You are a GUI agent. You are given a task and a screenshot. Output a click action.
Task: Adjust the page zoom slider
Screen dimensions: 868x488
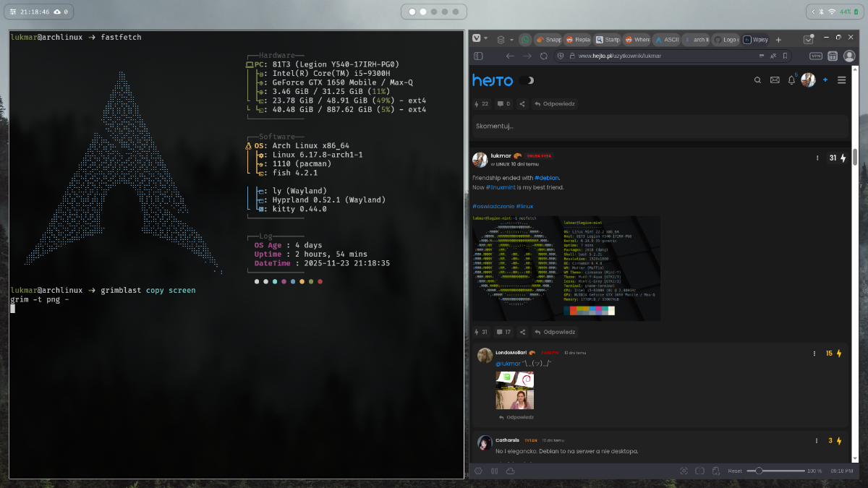[759, 471]
